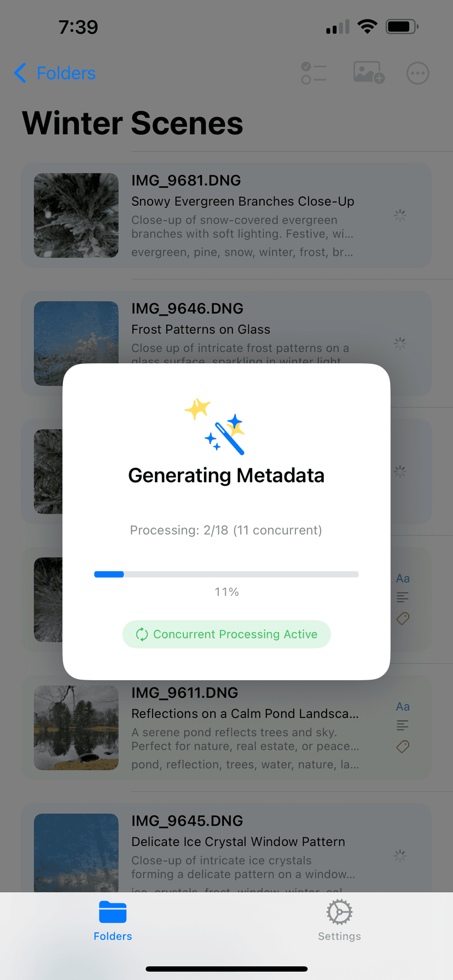The image size is (453, 980).
Task: Tap the loading spinner on IMG_9681.DNG row
Action: tap(400, 216)
